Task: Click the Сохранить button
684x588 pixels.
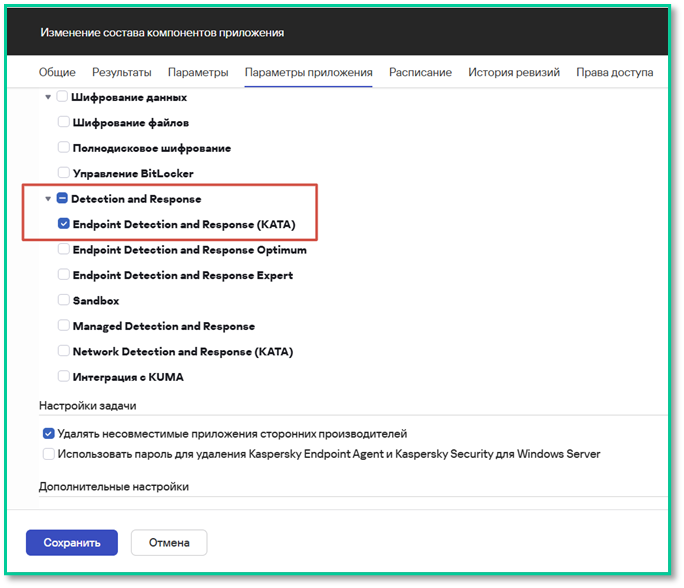Action: tap(72, 543)
